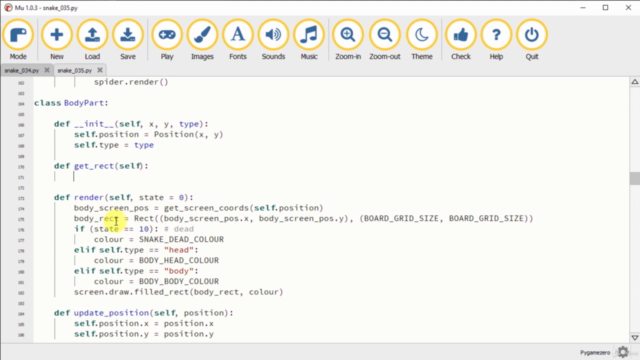
Task: Click Pygamezero mode label in status bar
Action: (595, 352)
